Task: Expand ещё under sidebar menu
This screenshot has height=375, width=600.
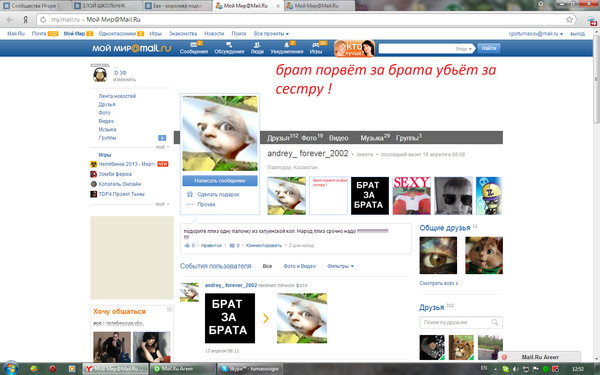Action: pyautogui.click(x=162, y=147)
